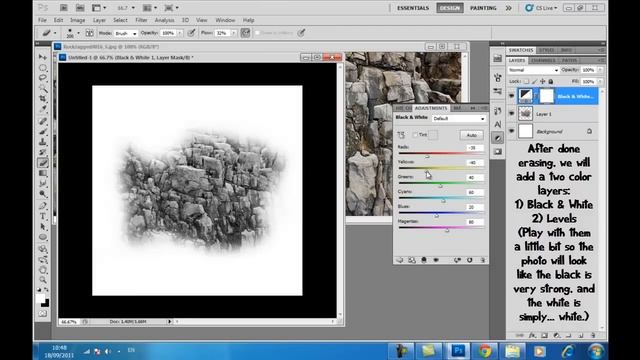Switch to the Essentials workspace
Screen dimensions: 640x360
[x=413, y=8]
